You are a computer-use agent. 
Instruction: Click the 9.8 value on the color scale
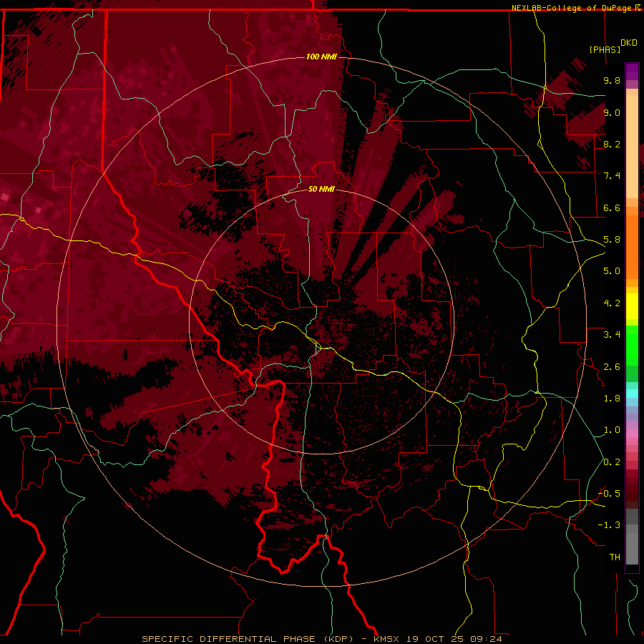(612, 80)
